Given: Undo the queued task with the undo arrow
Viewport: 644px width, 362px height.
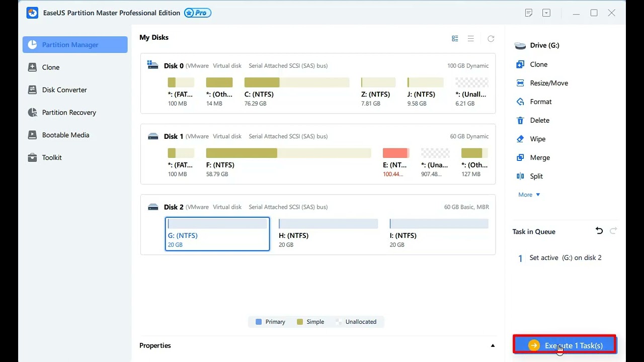Looking at the screenshot, I should coord(599,231).
